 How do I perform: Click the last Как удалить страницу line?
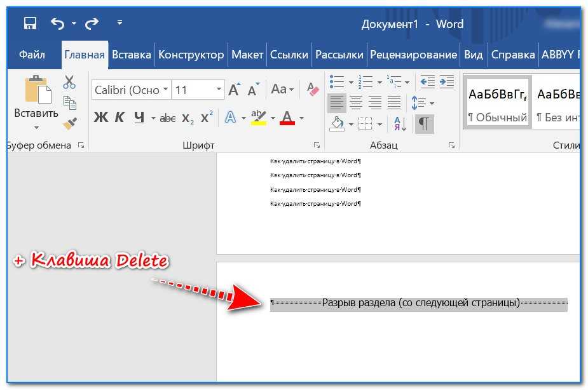point(315,204)
